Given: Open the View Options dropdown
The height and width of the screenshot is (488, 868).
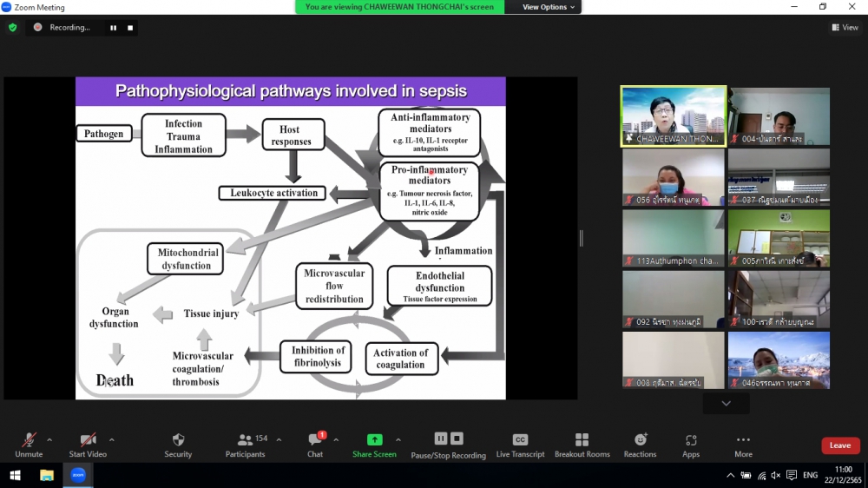Looking at the screenshot, I should point(548,7).
